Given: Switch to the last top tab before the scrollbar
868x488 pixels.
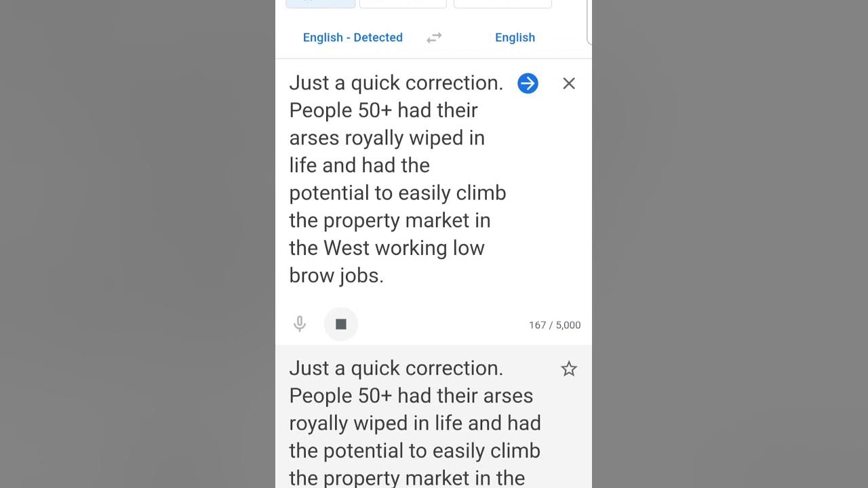Looking at the screenshot, I should pyautogui.click(x=502, y=3).
